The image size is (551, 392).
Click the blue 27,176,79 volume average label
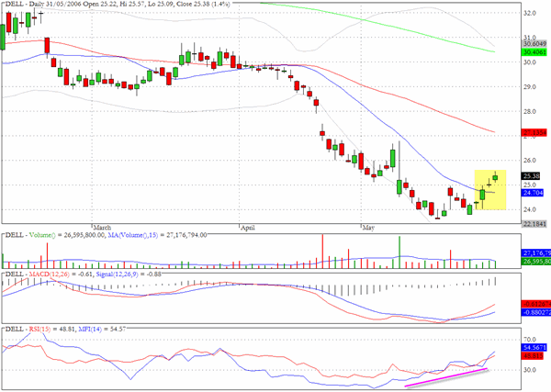[x=536, y=252]
